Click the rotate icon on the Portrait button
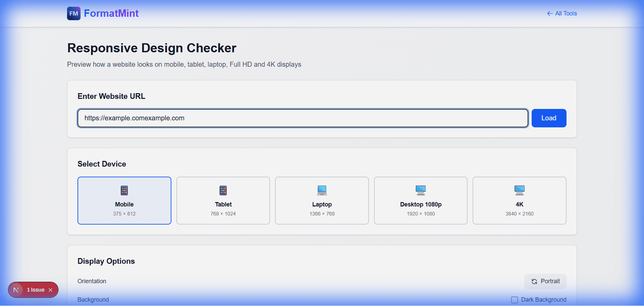644x306 pixels. 534,282
